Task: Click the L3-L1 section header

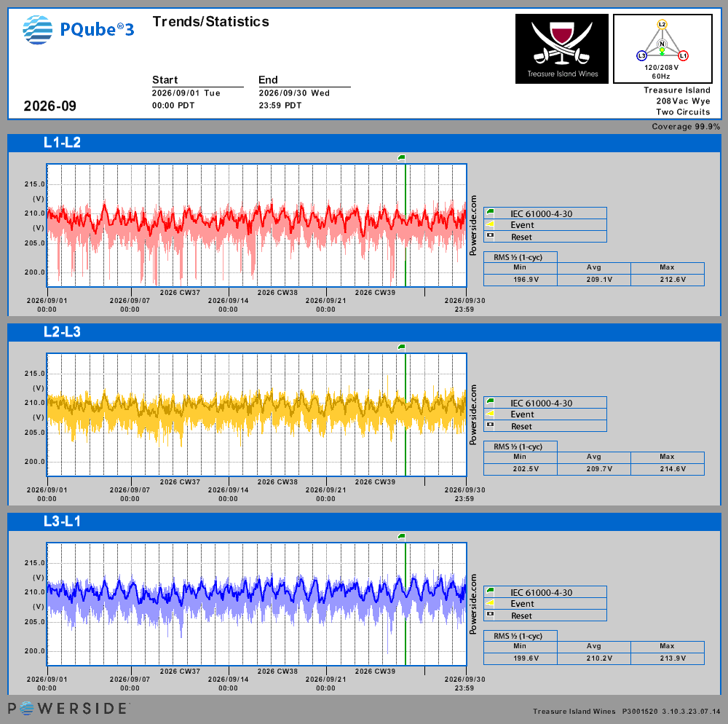Action: [364, 522]
